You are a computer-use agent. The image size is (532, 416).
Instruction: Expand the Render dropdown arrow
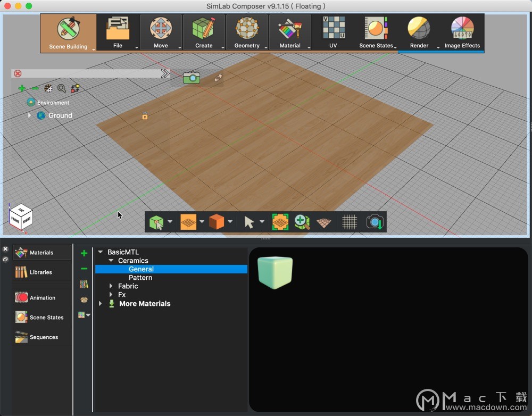[438, 47]
